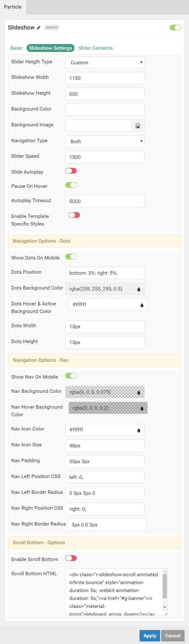The height and width of the screenshot is (644, 189).
Task: Click the Nav Icon Color droplet icon
Action: click(139, 430)
